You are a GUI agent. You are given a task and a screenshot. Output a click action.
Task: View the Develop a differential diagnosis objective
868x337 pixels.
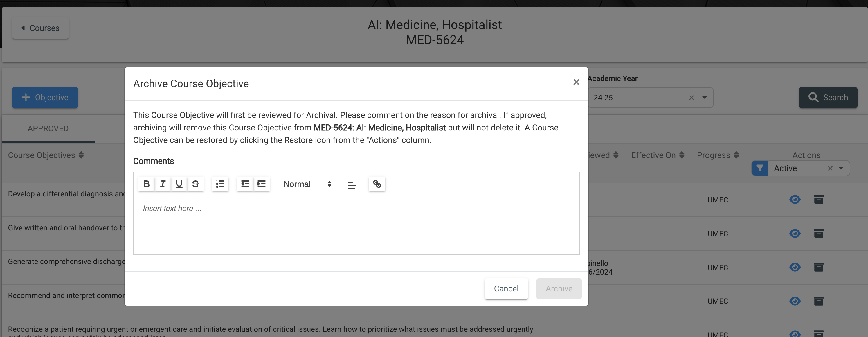click(x=795, y=200)
